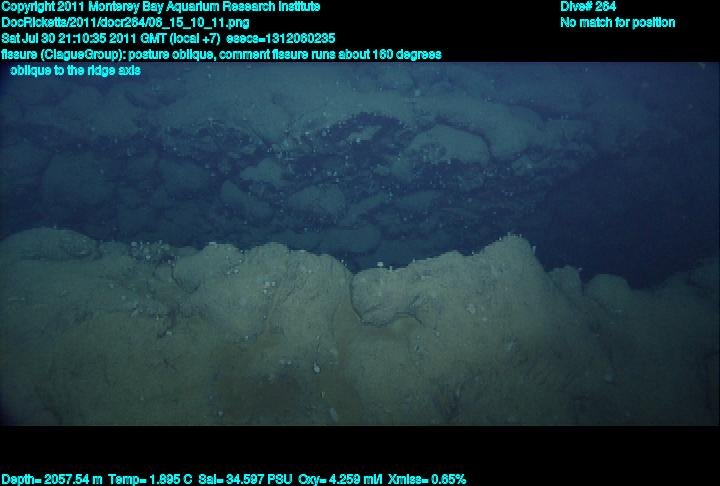Click the 'Dive# 264' label
The width and height of the screenshot is (720, 486).
tap(588, 6)
